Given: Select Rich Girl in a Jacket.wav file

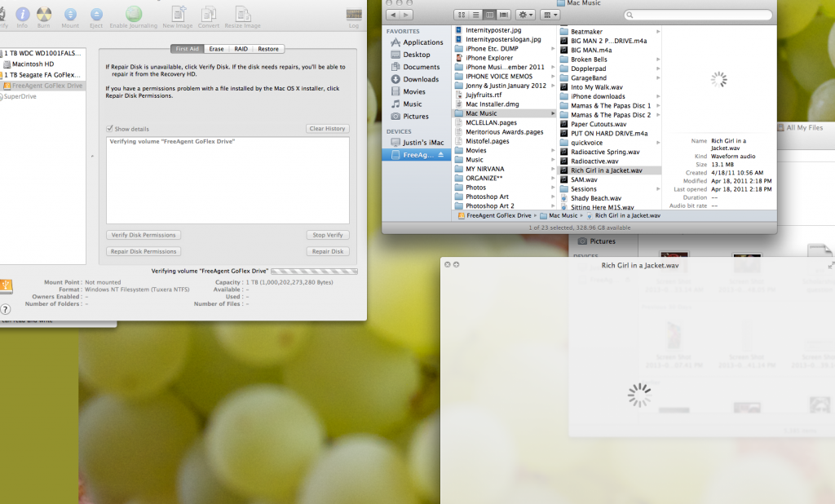Looking at the screenshot, I should 610,170.
